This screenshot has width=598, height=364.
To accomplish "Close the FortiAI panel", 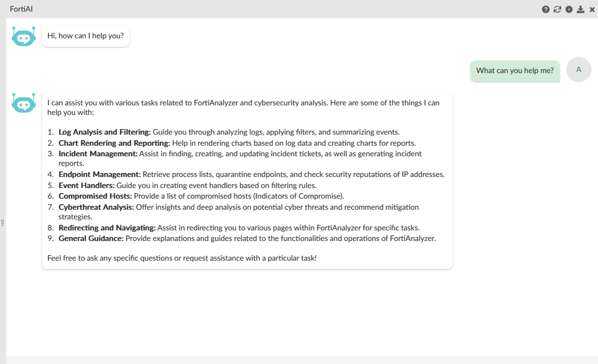I will pos(592,9).
